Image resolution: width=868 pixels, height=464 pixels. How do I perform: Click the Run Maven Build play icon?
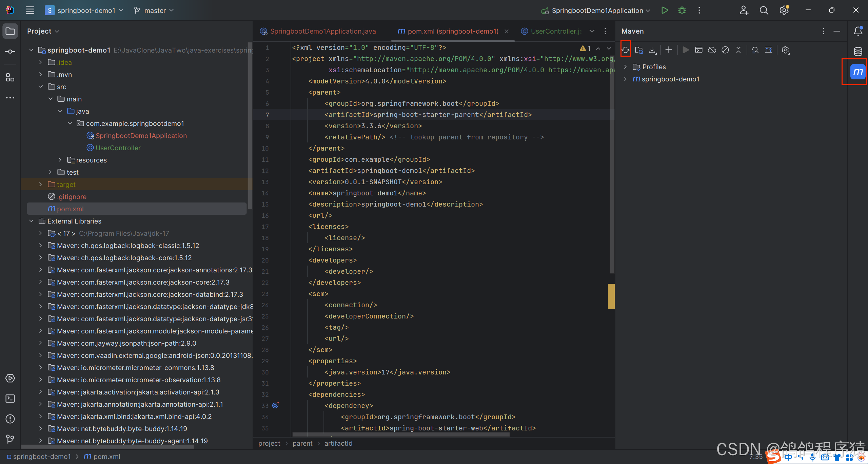[685, 50]
